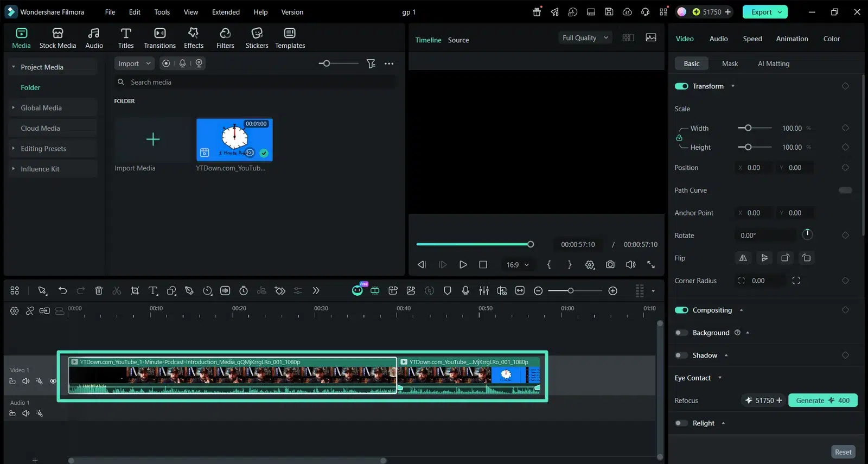The width and height of the screenshot is (868, 464).
Task: Open the Filters panel
Action: point(225,39)
